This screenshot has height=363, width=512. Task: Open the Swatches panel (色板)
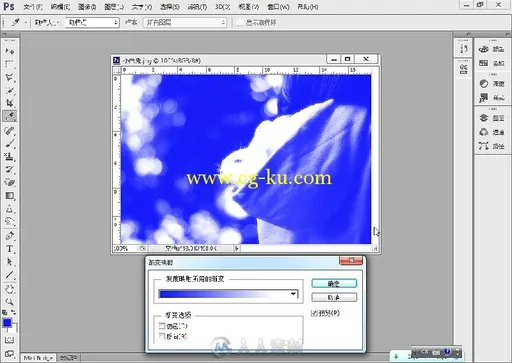point(492,63)
